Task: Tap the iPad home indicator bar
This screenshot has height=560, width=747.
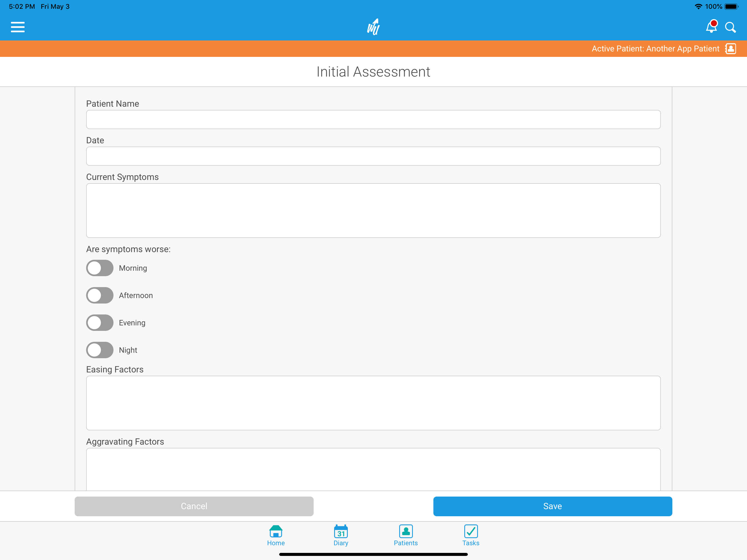Action: point(373,554)
